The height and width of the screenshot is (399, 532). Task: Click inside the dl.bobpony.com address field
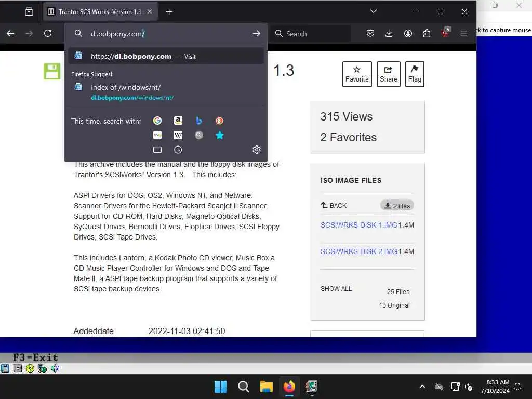pos(166,34)
